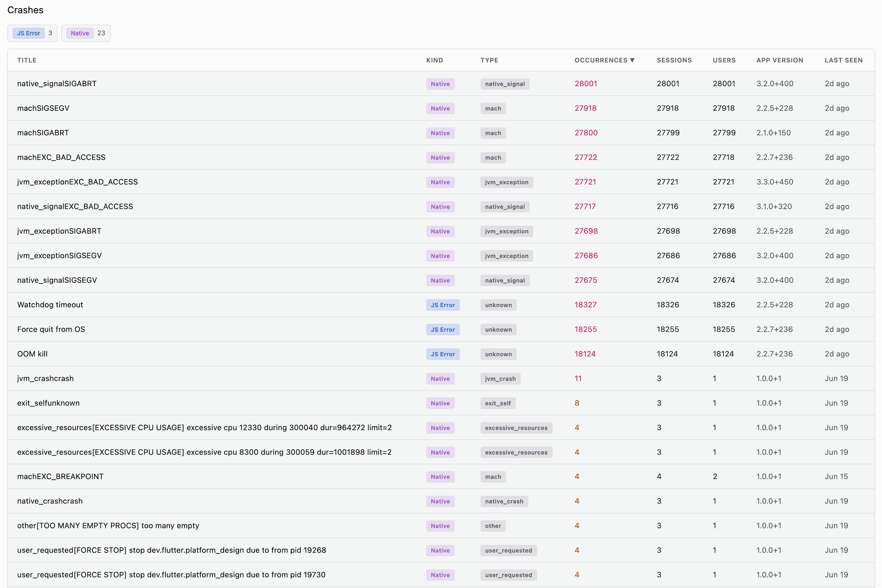The width and height of the screenshot is (882, 588).
Task: Sort table by Type column header
Action: coord(489,60)
